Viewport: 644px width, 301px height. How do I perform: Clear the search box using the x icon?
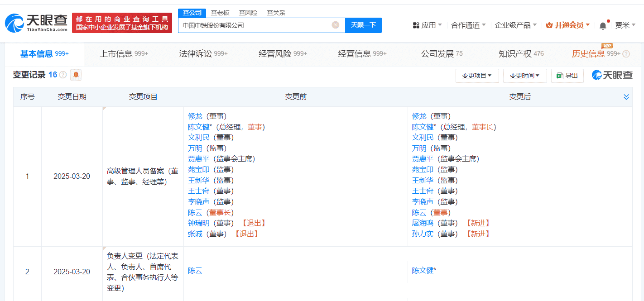pyautogui.click(x=336, y=25)
